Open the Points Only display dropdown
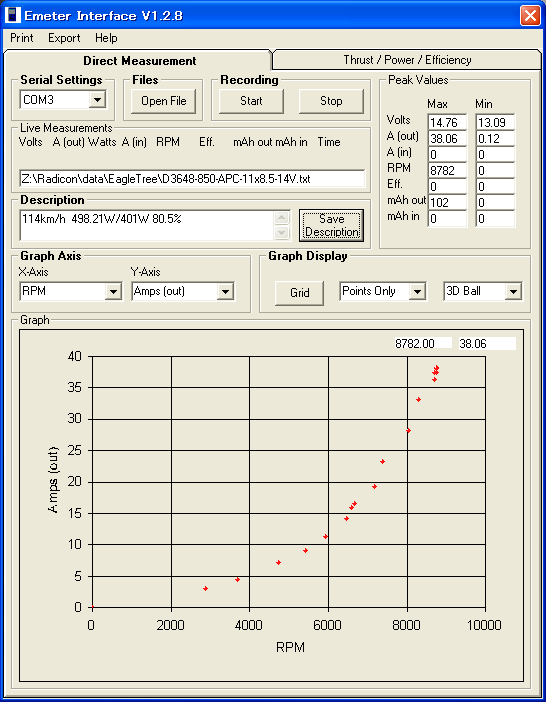 click(x=417, y=292)
